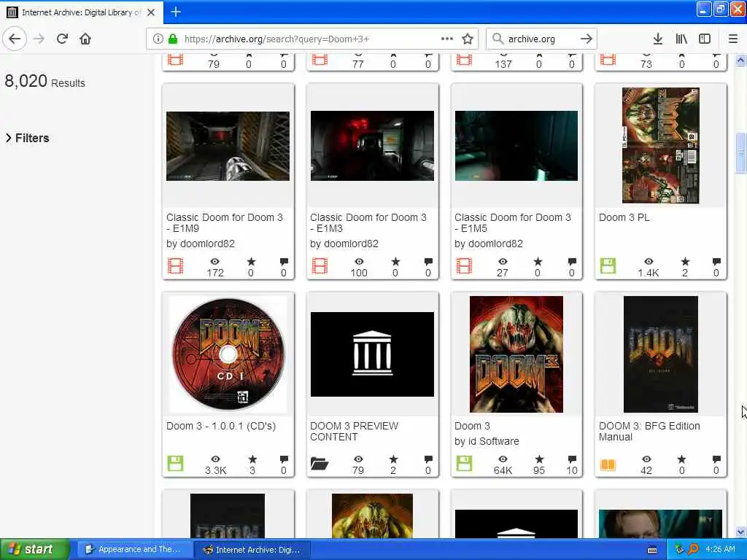Reload the current page

pos(62,39)
